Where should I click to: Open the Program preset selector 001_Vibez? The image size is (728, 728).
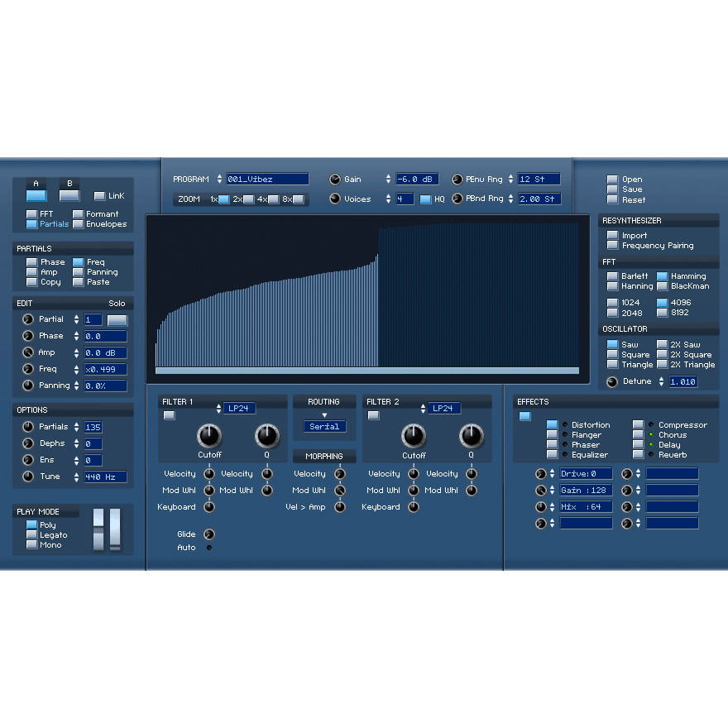click(x=266, y=180)
